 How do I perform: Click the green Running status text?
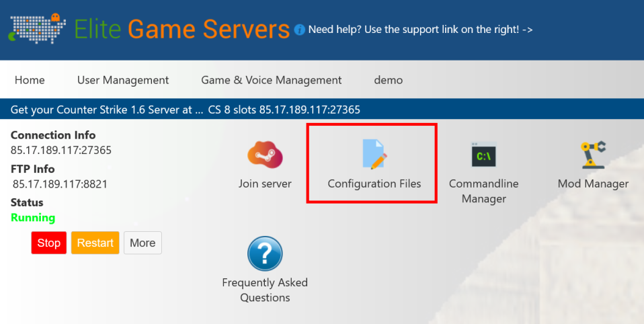pos(33,218)
